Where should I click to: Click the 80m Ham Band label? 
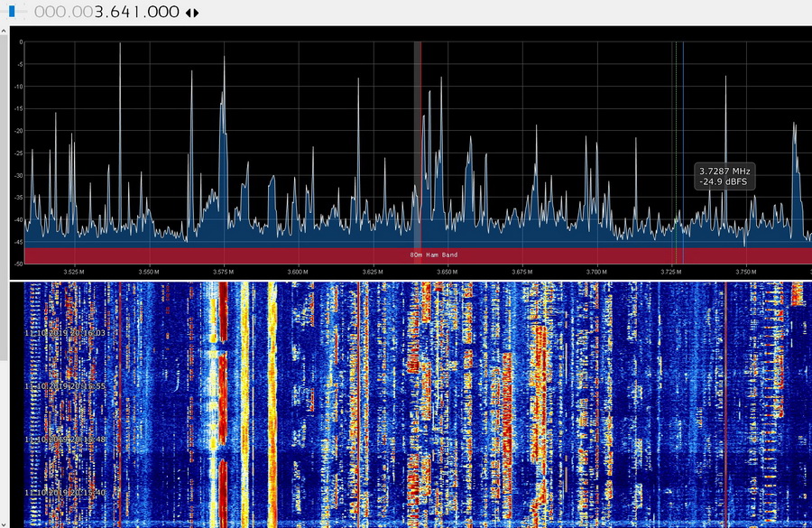tap(433, 255)
